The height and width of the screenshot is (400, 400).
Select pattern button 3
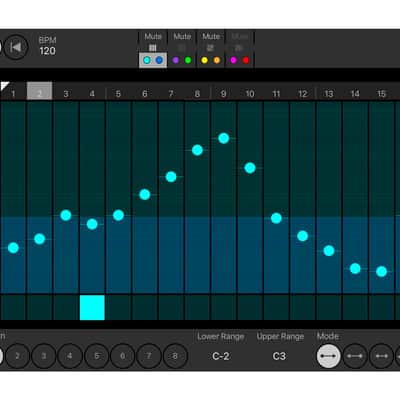(x=44, y=356)
